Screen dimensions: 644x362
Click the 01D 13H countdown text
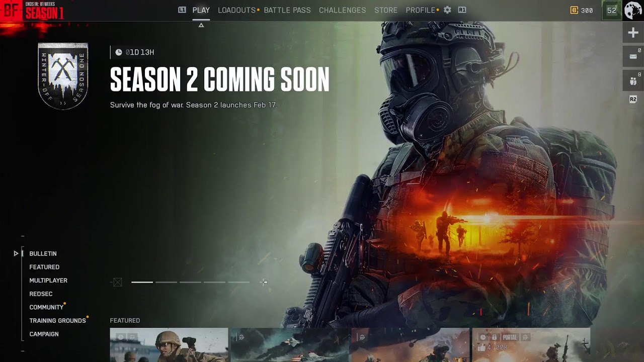click(140, 52)
